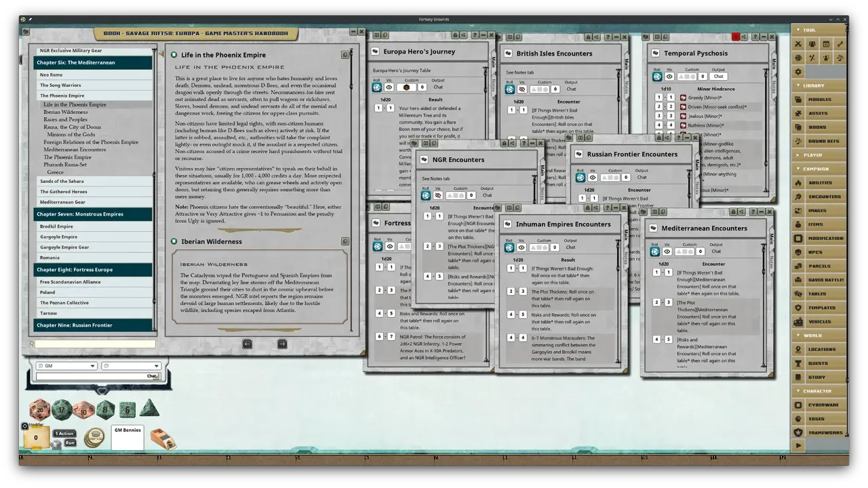Viewport: 868px width, 488px height.
Task: Open Quests in sidebar
Action: (x=819, y=363)
